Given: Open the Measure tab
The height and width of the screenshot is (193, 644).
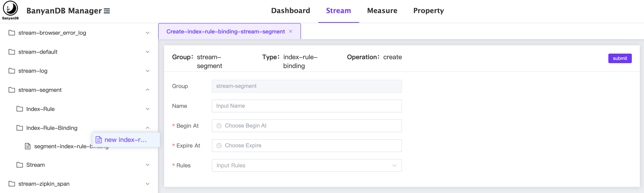Looking at the screenshot, I should tap(382, 11).
